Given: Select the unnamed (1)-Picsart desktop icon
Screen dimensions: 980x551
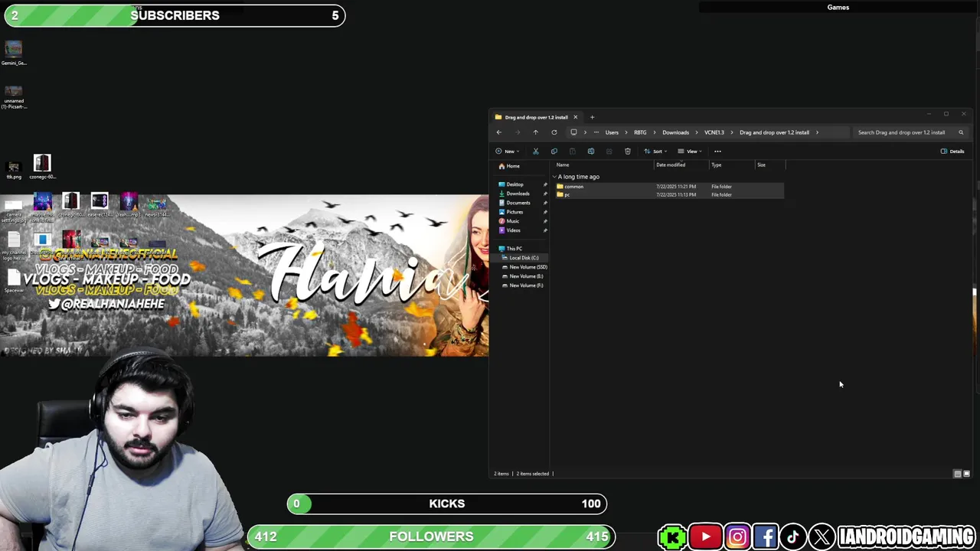Looking at the screenshot, I should point(14,96).
